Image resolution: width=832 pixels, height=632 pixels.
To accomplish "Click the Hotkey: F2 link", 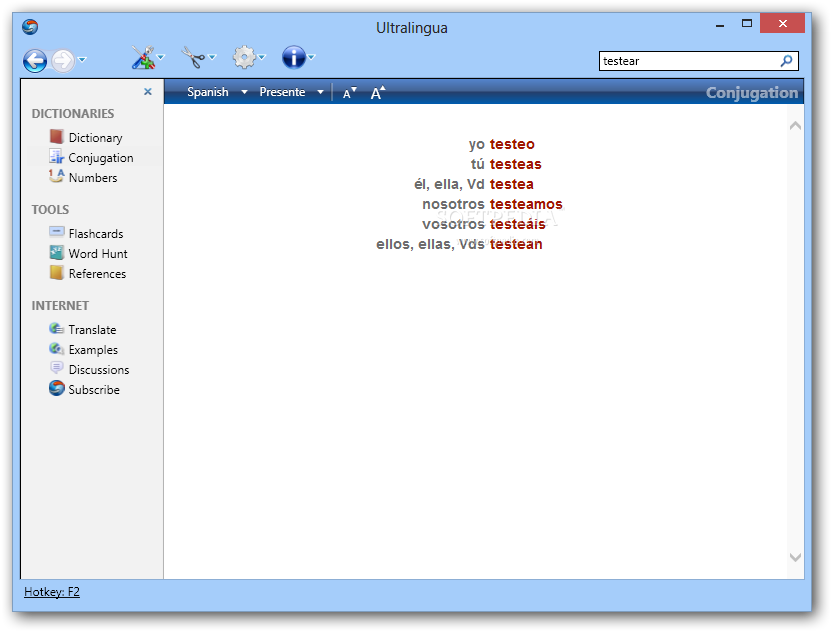I will coord(52,592).
